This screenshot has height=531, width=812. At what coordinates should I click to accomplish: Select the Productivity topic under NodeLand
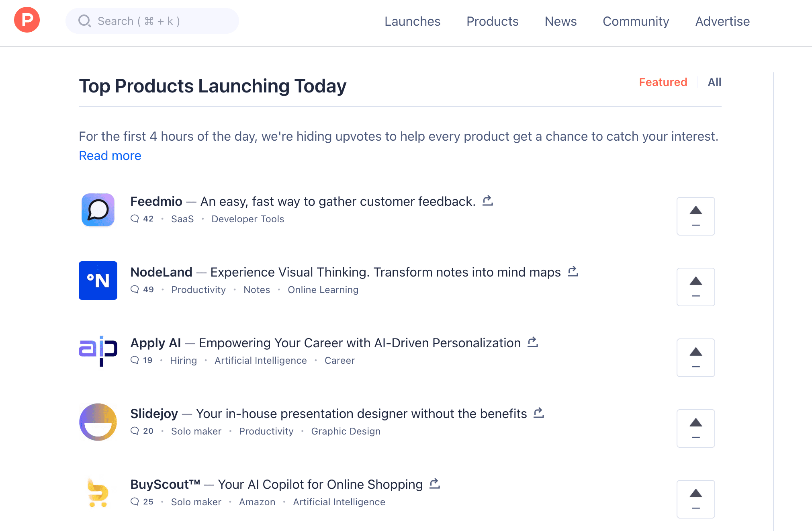point(198,290)
